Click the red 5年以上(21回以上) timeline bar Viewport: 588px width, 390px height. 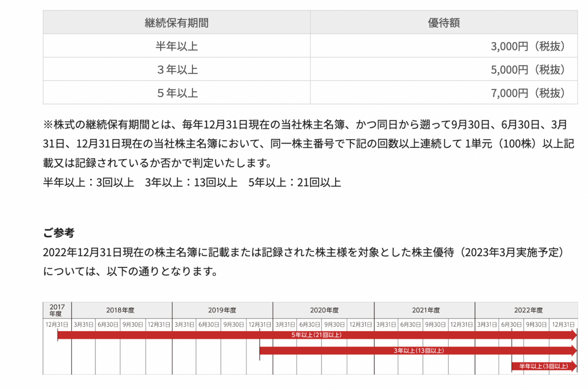(317, 335)
